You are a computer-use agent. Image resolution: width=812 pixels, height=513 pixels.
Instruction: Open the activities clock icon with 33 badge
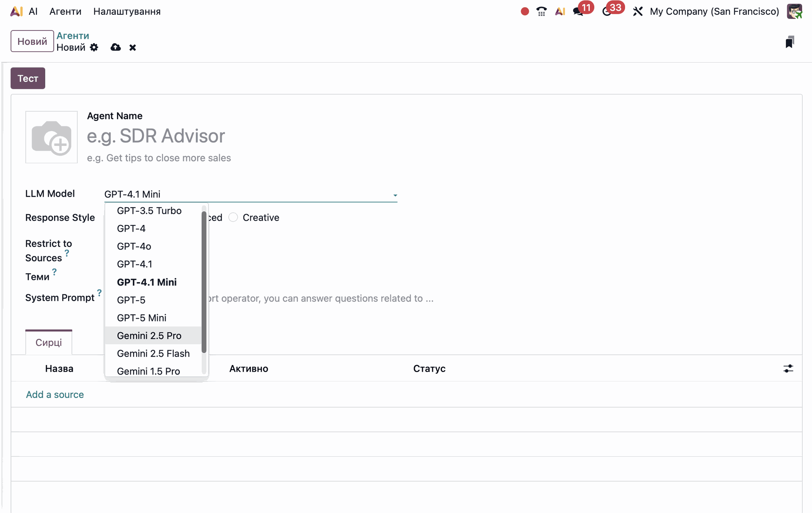607,11
